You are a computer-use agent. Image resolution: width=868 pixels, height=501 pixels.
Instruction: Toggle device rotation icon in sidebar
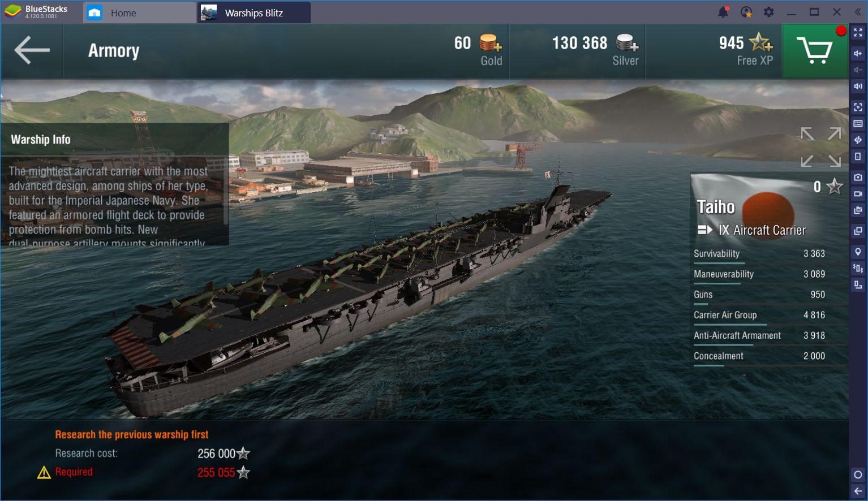tap(858, 157)
